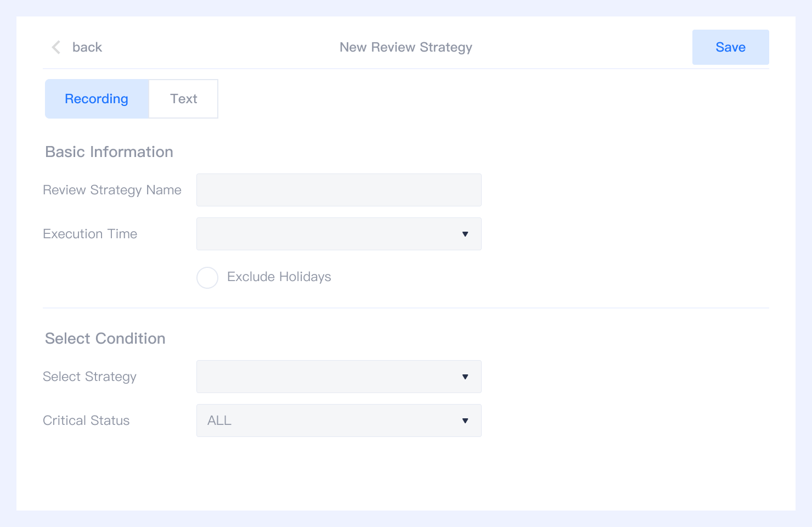This screenshot has width=812, height=527.
Task: Select the Recording tab
Action: coord(97,99)
